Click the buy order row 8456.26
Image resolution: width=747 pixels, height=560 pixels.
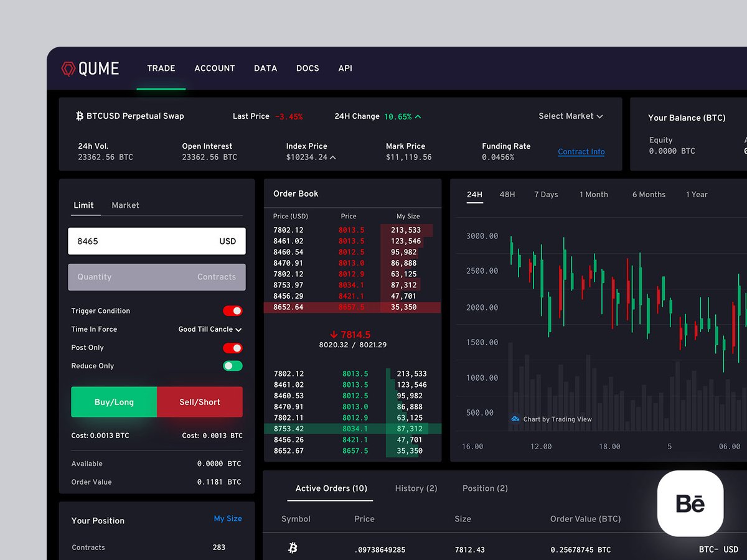click(x=352, y=439)
